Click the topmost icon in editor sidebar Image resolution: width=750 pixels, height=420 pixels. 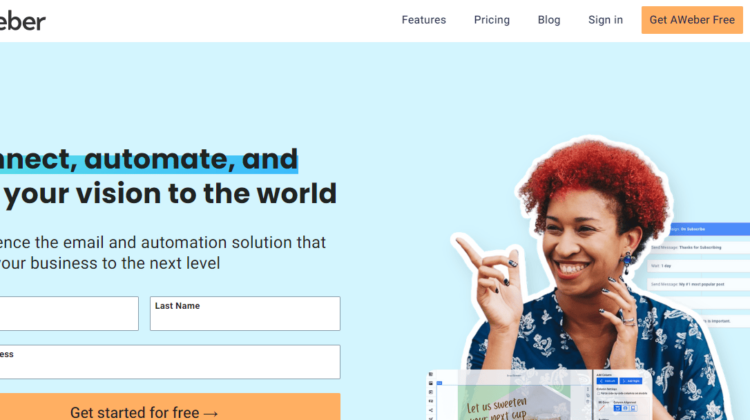pos(431,374)
